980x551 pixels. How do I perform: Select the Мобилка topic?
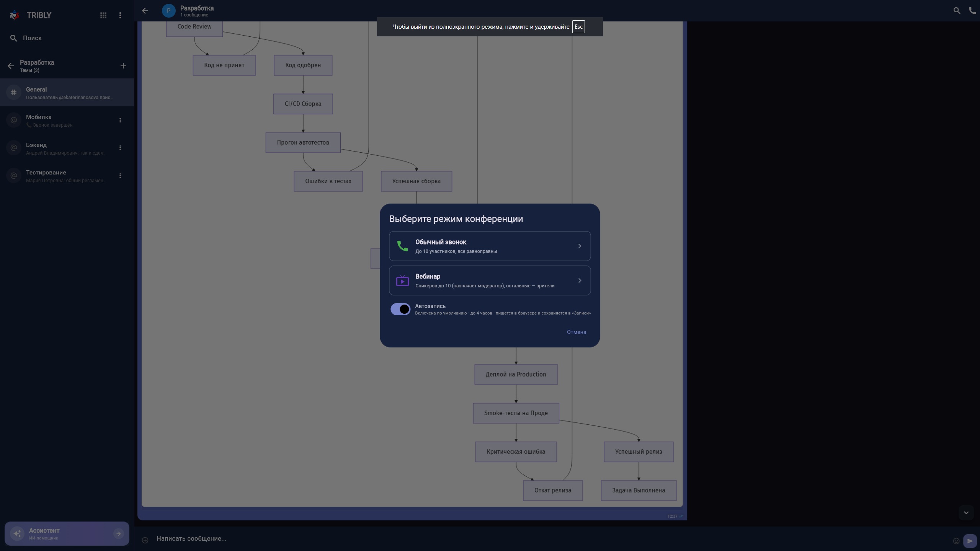(x=67, y=120)
